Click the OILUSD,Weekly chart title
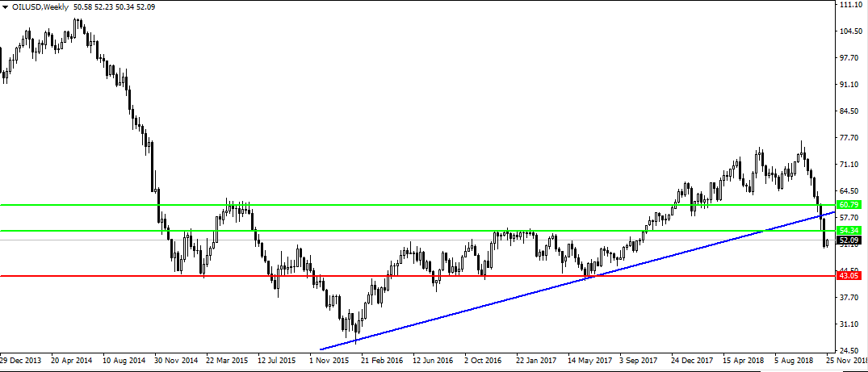Screen dimensions: 868x372 [40, 6]
